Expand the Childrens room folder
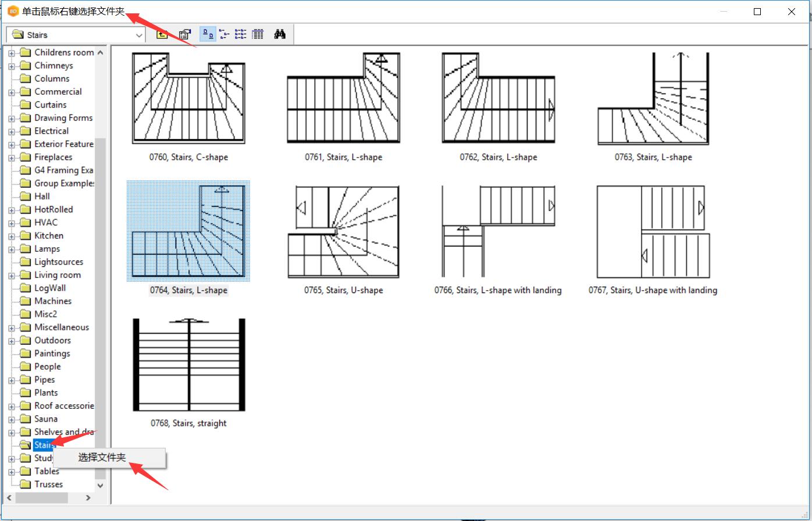812x521 pixels. [x=11, y=53]
